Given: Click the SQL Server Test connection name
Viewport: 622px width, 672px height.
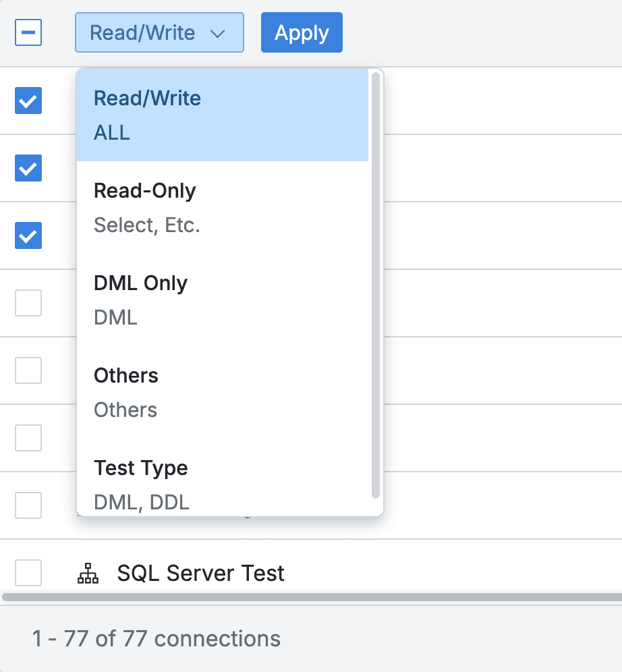Looking at the screenshot, I should pos(200,573).
